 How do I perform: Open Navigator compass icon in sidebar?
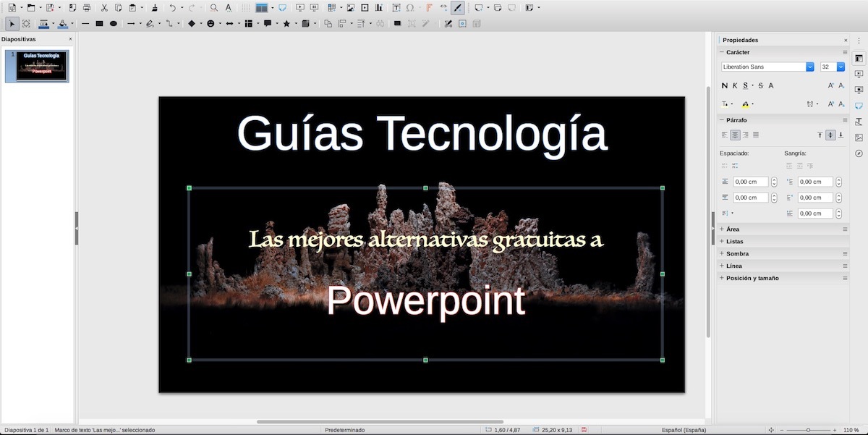click(859, 153)
